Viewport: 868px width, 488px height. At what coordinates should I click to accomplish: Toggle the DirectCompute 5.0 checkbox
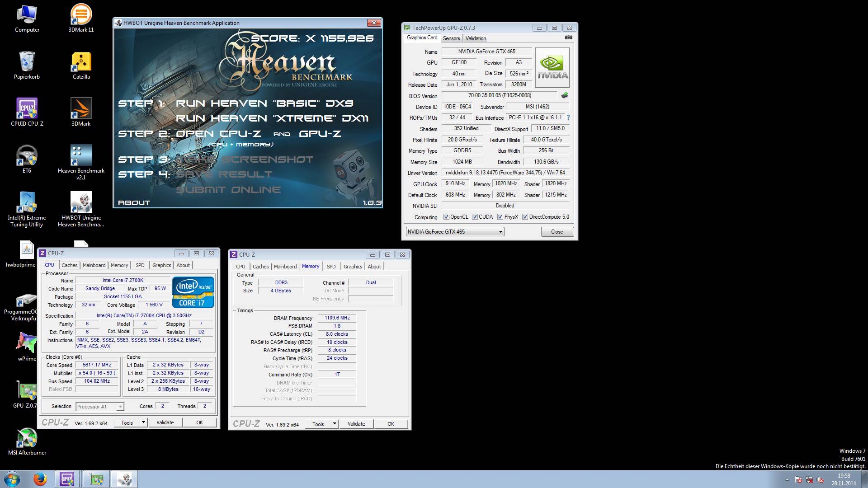525,217
